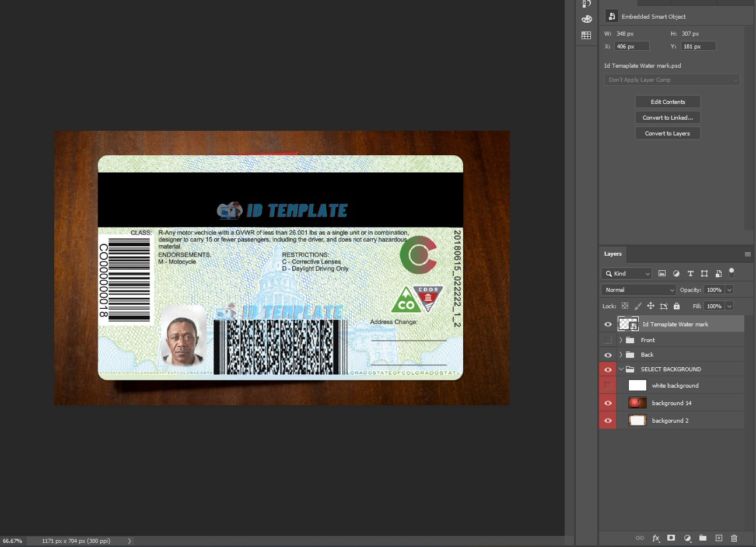Lock all padlock icon
This screenshot has height=547, width=756.
676,306
